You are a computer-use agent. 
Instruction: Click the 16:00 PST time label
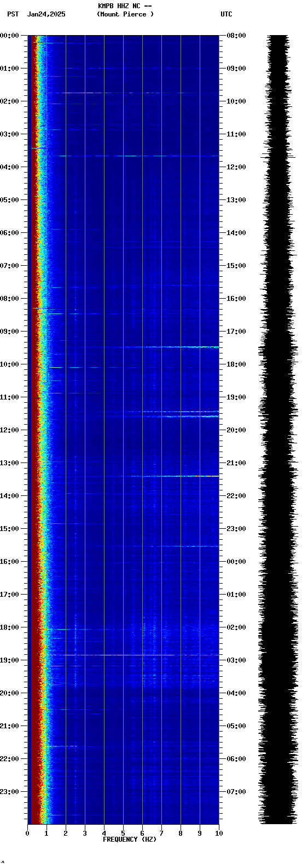[x=9, y=562]
